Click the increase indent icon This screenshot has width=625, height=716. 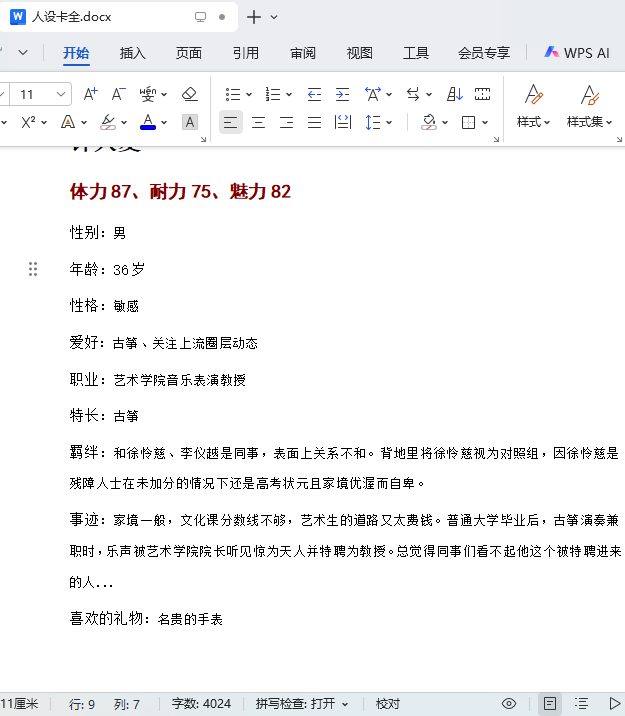[x=342, y=94]
